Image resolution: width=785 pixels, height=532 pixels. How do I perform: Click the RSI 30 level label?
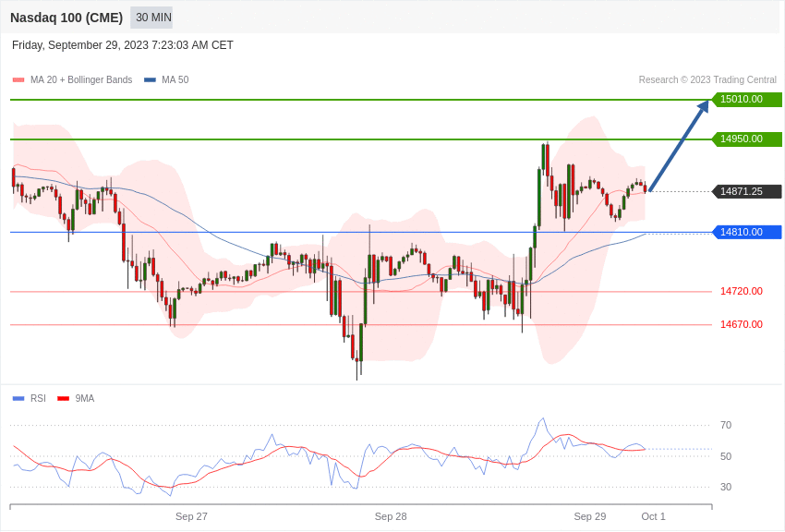click(725, 487)
